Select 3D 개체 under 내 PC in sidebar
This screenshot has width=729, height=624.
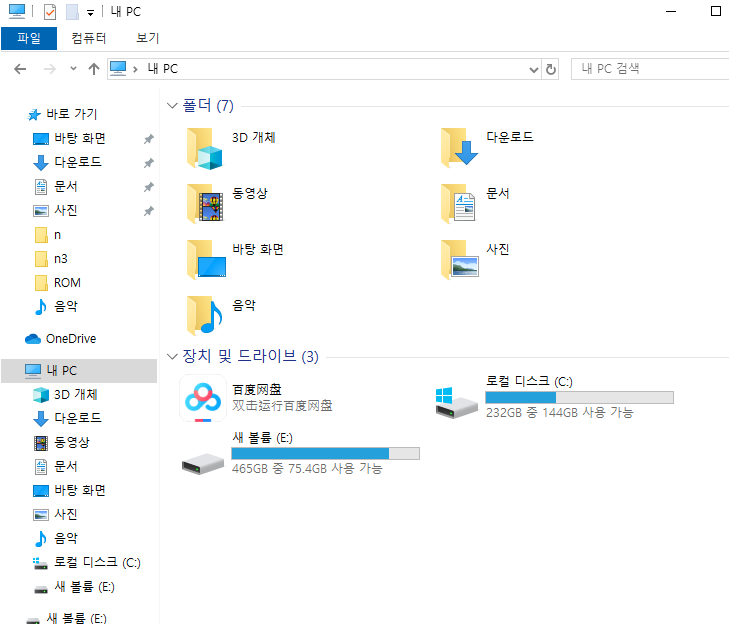pos(76,395)
